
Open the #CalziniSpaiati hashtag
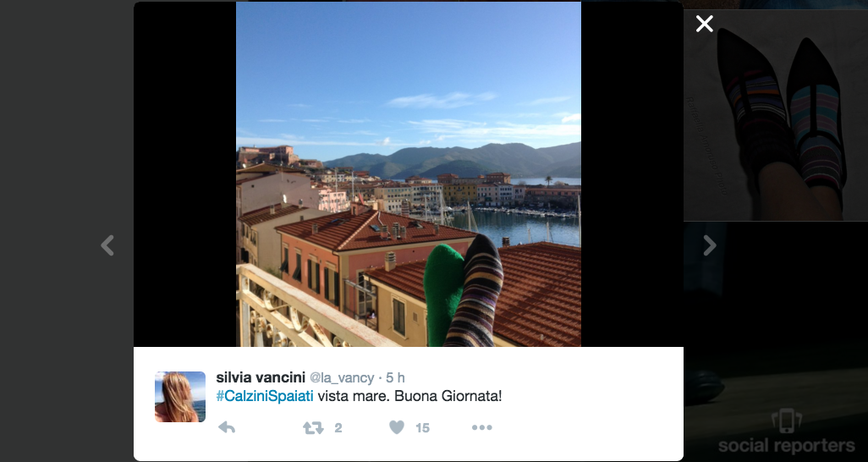[265, 397]
